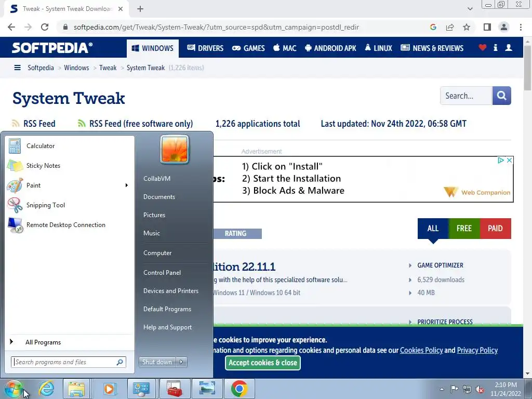Launch Internet Explorer from the taskbar
This screenshot has width=532, height=399.
tap(46, 389)
